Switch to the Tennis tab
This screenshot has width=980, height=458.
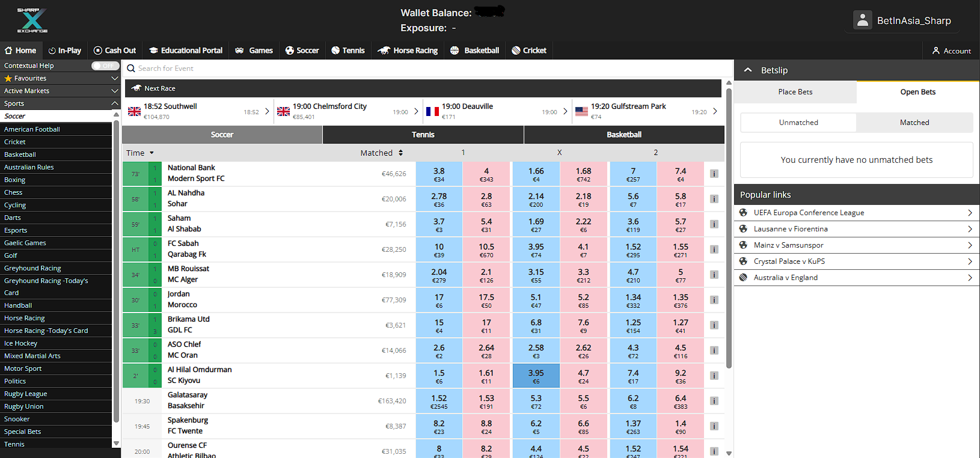[423, 135]
